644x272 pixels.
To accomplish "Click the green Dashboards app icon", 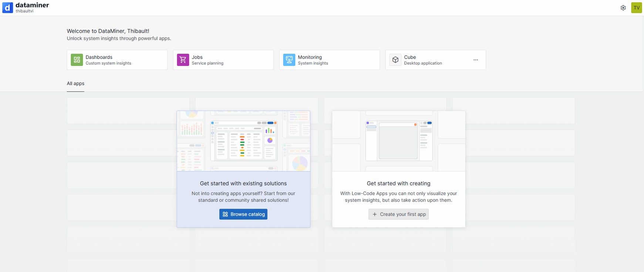I will [77, 60].
